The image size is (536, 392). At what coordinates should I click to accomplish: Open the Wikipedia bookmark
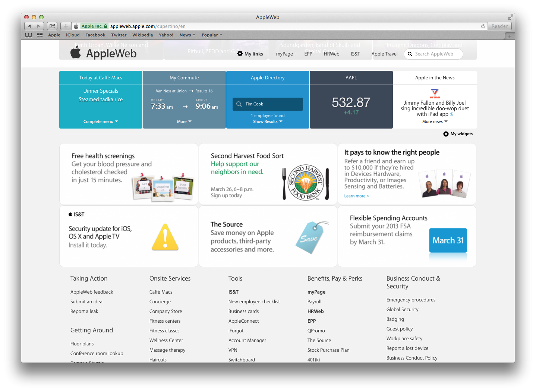142,35
